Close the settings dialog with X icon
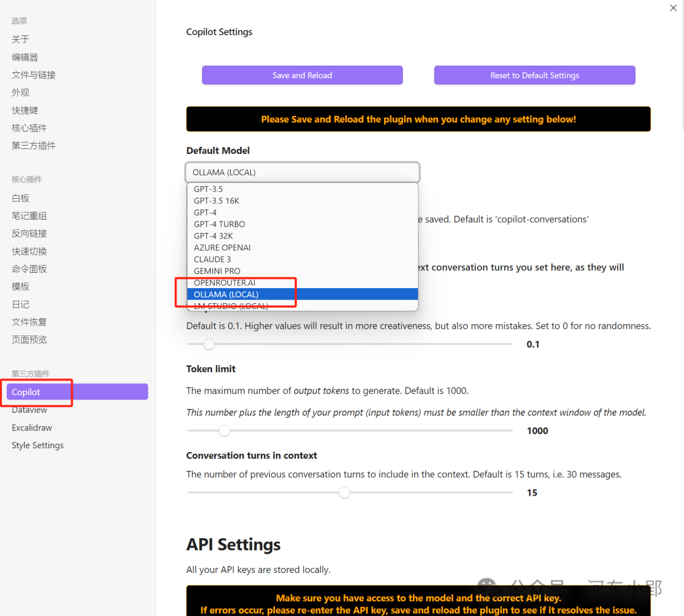 coord(673,8)
